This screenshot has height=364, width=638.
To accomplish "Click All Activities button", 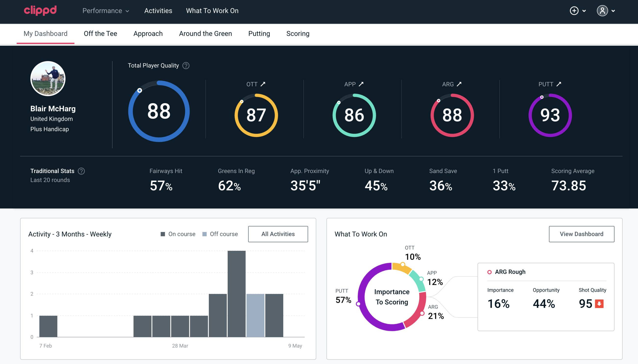I will (278, 234).
